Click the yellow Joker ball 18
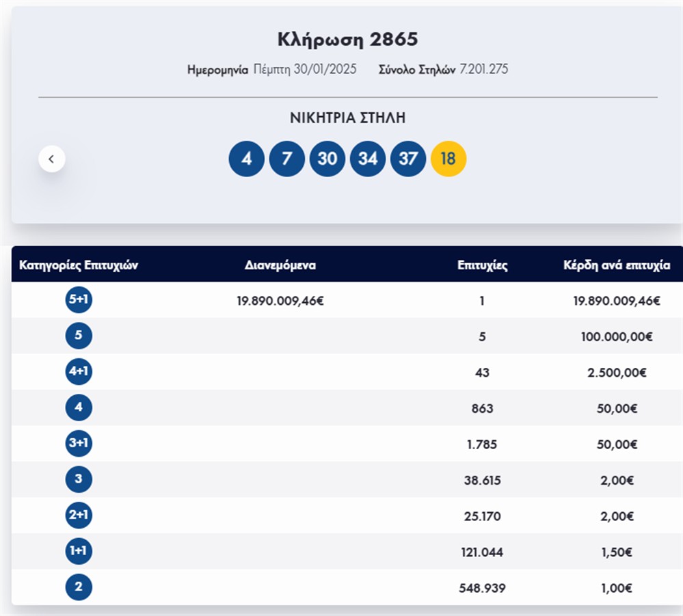Image resolution: width=683 pixels, height=616 pixels. (x=448, y=159)
